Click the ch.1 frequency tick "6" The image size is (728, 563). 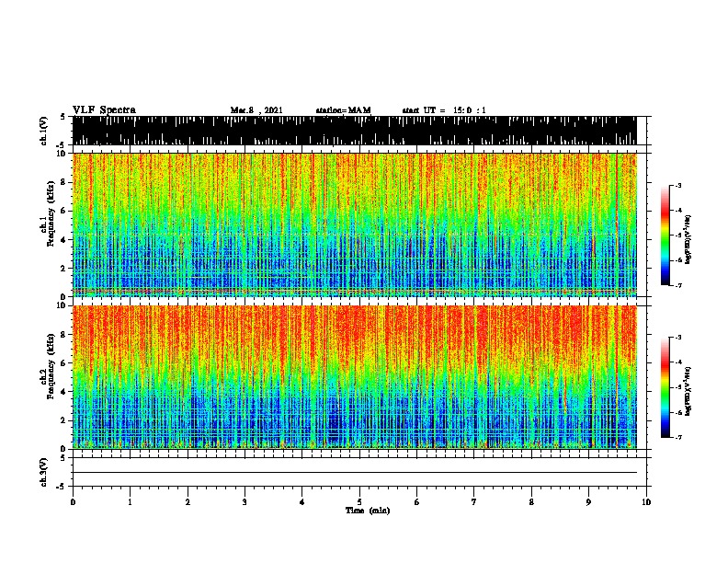[64, 211]
